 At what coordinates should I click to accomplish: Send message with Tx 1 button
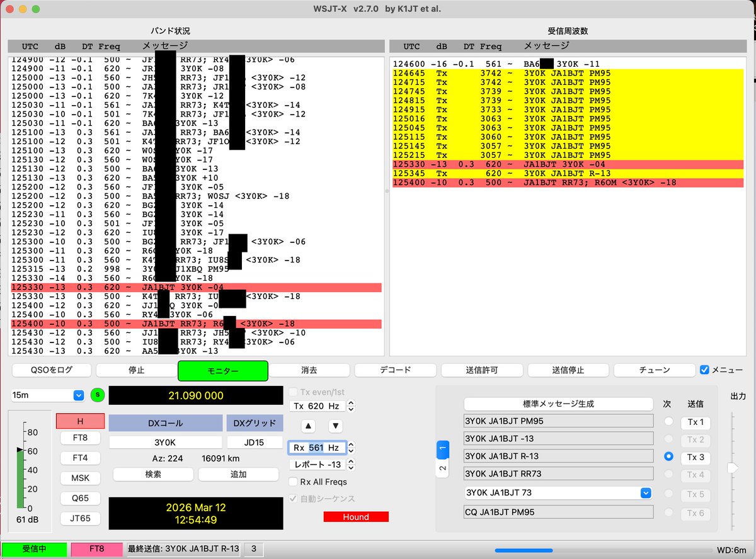[x=696, y=422]
